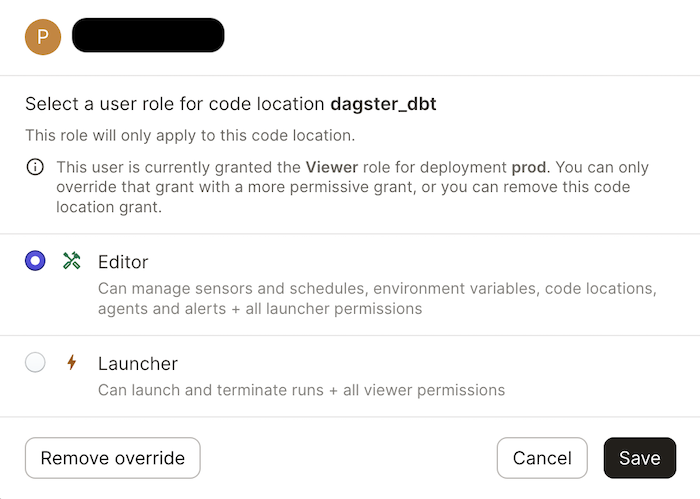Click the Editor role label
Image resolution: width=700 pixels, height=499 pixels.
(x=123, y=262)
